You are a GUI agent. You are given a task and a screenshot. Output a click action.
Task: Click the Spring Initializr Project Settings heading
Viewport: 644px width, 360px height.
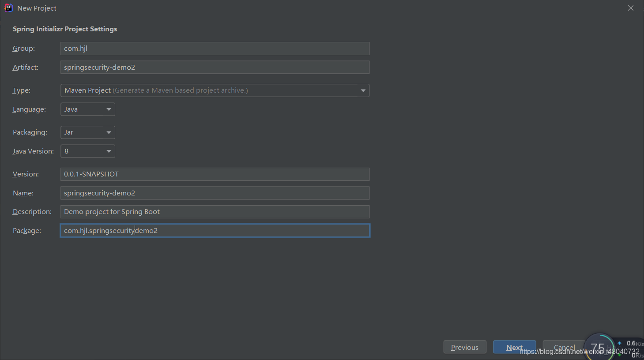(65, 29)
